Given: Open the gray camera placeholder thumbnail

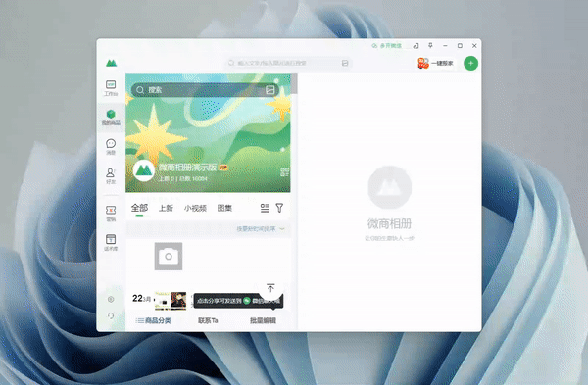Looking at the screenshot, I should [x=169, y=256].
